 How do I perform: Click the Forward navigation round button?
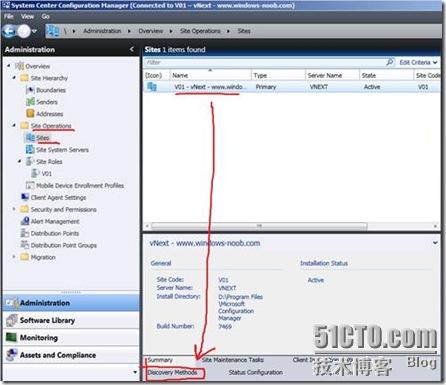(x=24, y=31)
